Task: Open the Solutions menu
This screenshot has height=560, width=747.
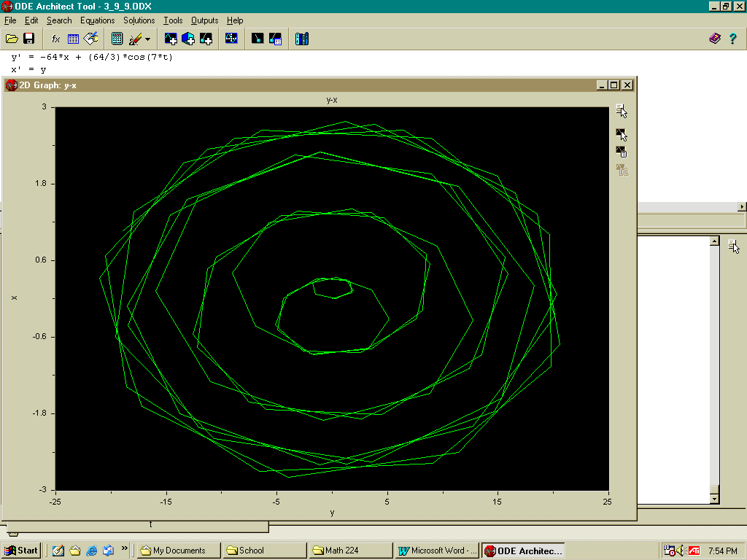Action: tap(139, 20)
